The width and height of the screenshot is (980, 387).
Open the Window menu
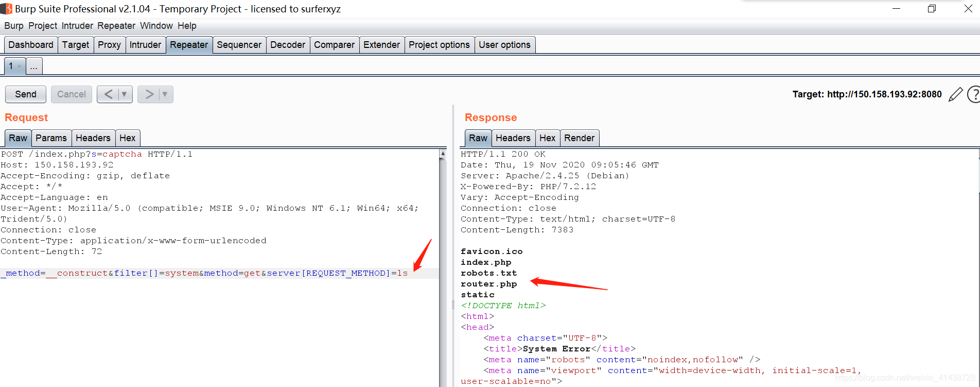click(156, 26)
